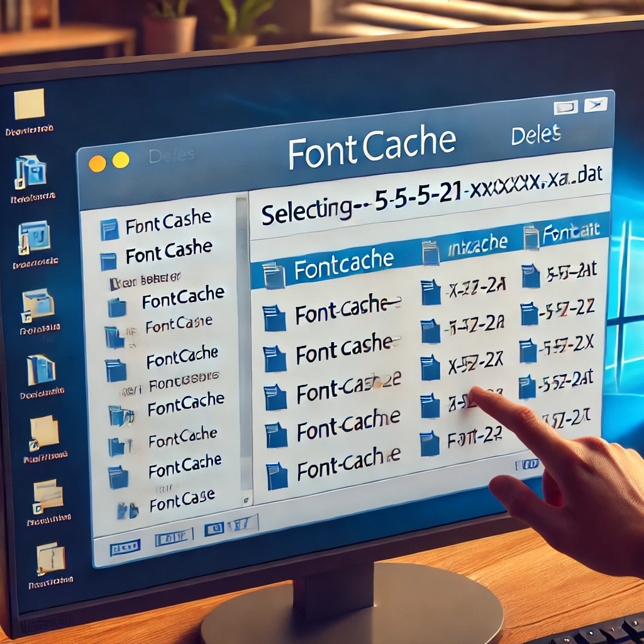Choose the X-57-2X entry
This screenshot has height=644, width=644.
[475, 364]
